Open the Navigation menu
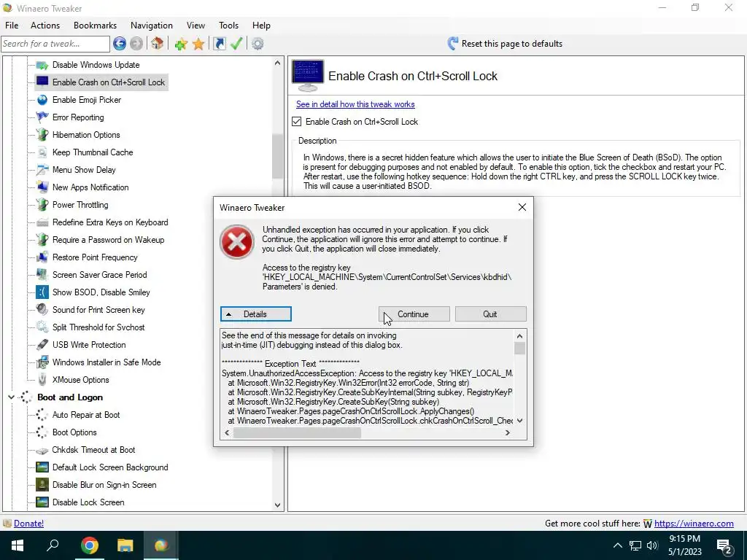The image size is (747, 560). coord(152,26)
